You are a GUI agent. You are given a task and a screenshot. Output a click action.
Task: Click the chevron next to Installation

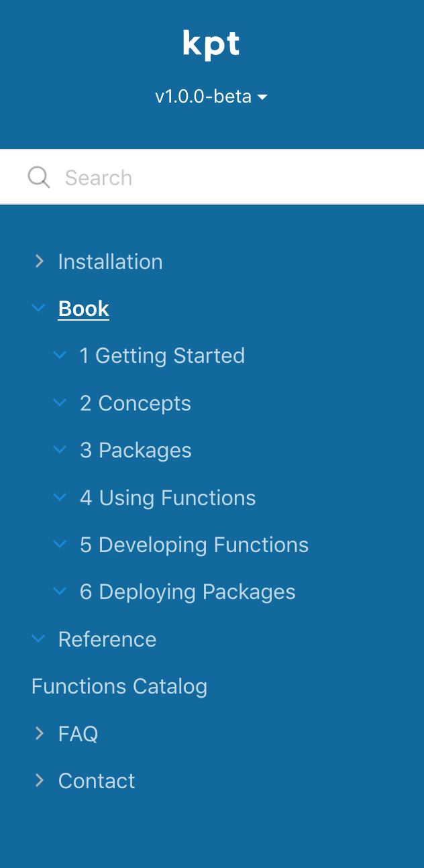(x=39, y=261)
